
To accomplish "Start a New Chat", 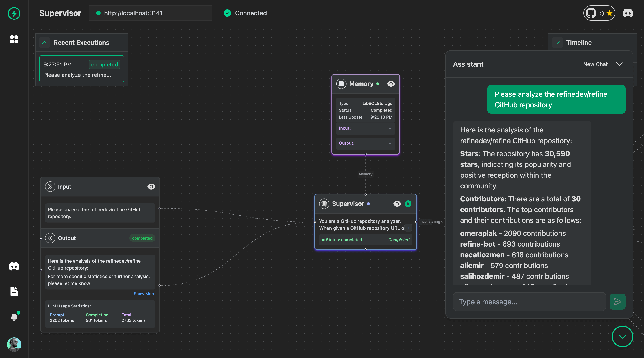I will (x=591, y=64).
